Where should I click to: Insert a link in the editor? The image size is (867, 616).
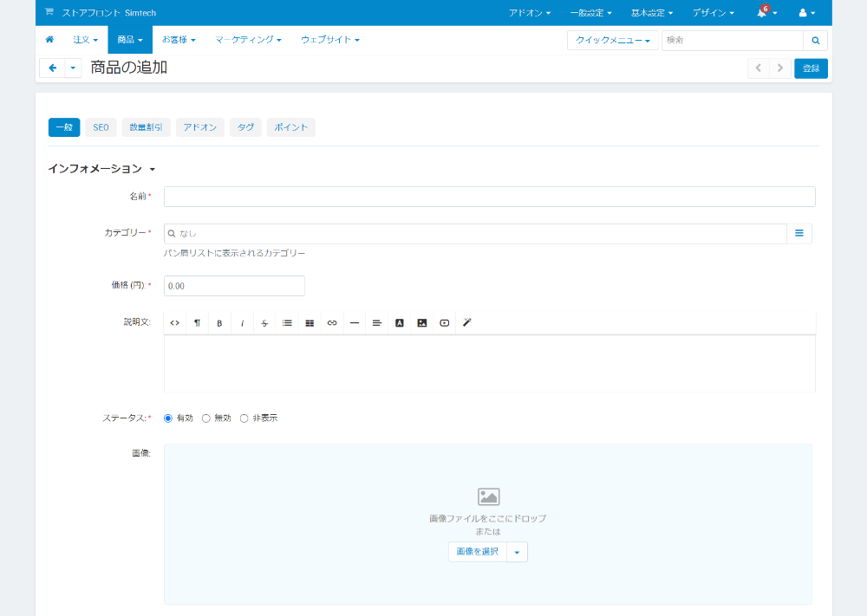coord(332,323)
